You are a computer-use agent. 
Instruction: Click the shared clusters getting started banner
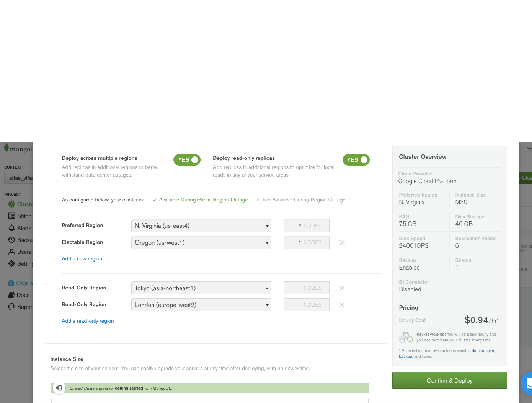[x=210, y=388]
